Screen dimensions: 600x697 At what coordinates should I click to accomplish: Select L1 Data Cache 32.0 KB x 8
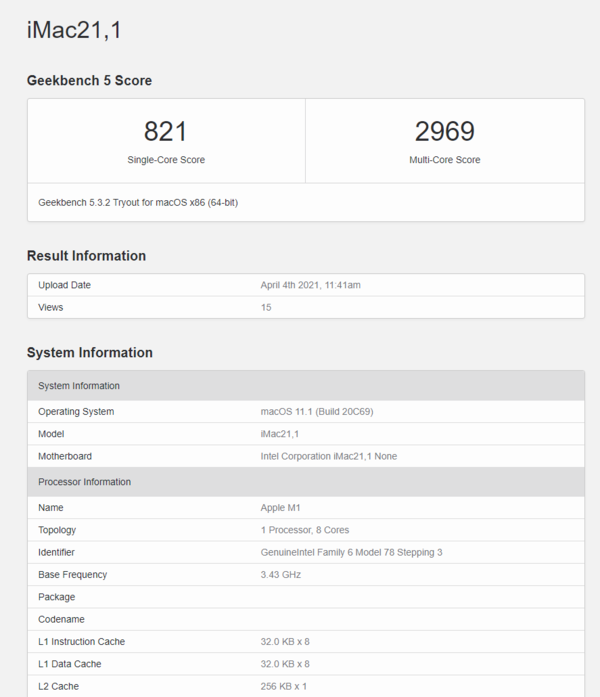285,664
